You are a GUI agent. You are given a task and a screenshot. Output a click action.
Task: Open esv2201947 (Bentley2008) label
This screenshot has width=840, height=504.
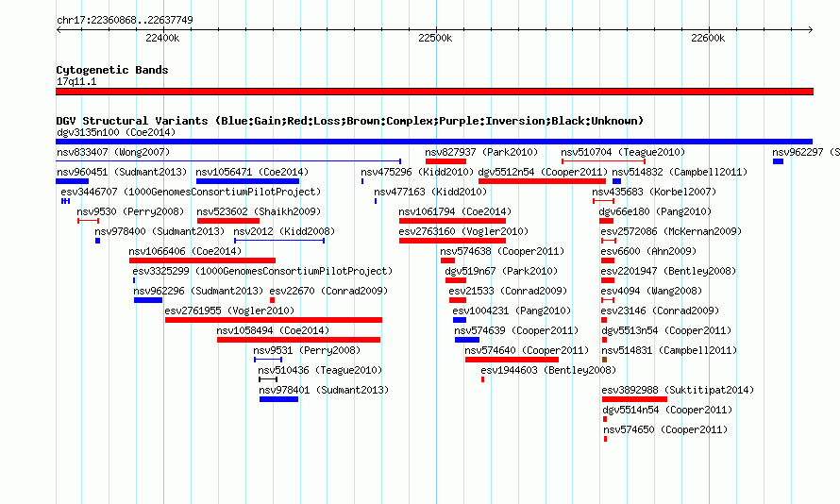(668, 271)
